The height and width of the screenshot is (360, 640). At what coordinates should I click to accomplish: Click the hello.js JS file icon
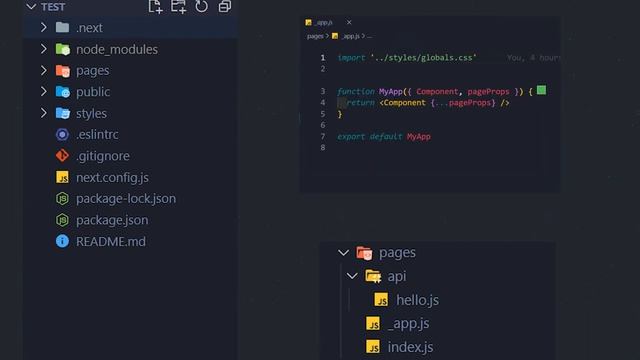(x=381, y=300)
